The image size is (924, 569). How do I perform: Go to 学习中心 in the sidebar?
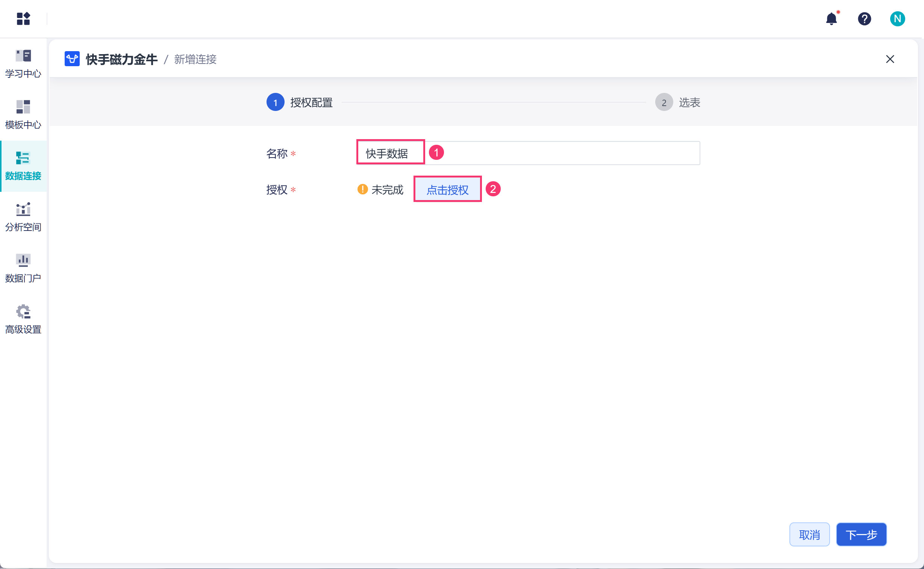coord(23,64)
